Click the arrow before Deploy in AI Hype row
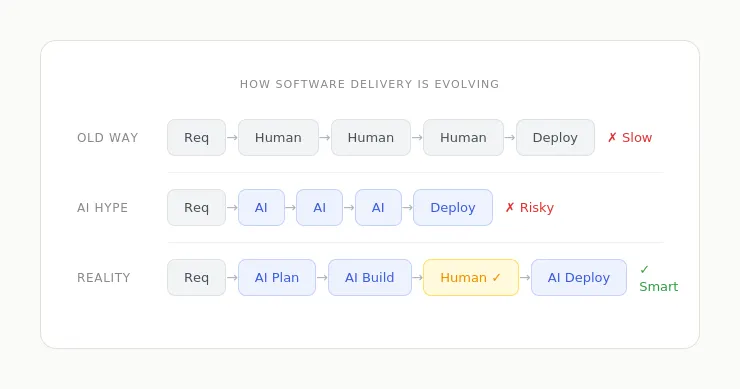740x389 pixels. 407,208
